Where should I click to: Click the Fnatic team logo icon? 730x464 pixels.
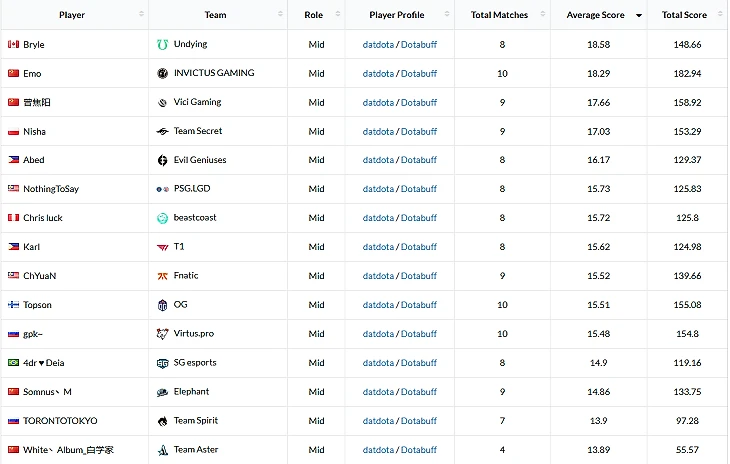tap(163, 276)
